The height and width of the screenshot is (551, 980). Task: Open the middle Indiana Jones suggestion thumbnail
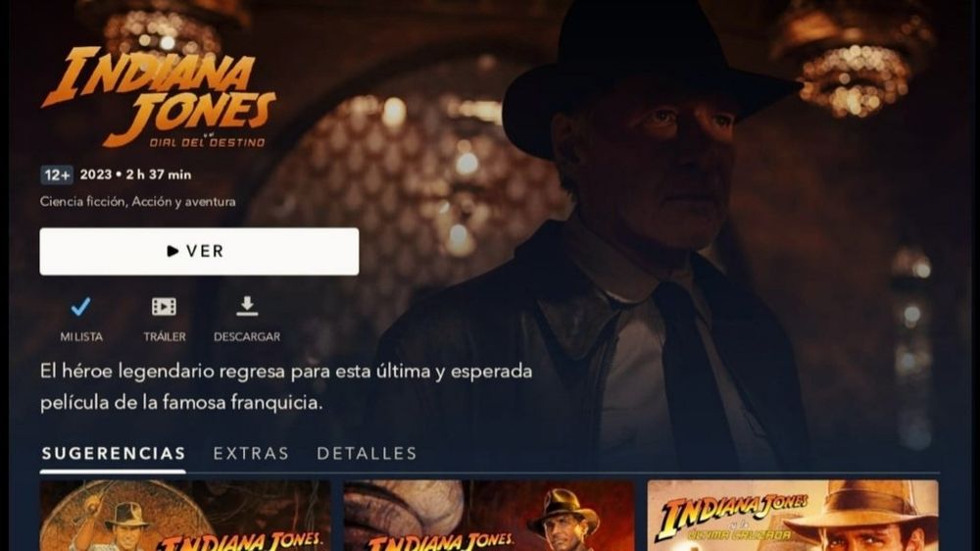[489, 516]
